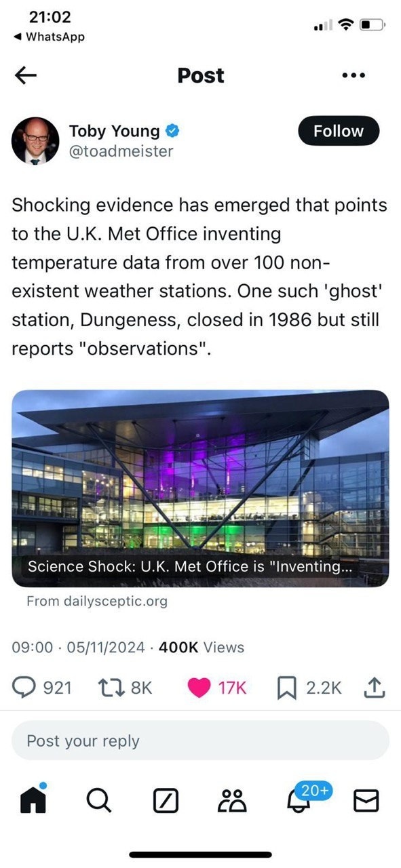Share the post via upload arrow icon
Screen dimensions: 401x868
pos(375,688)
